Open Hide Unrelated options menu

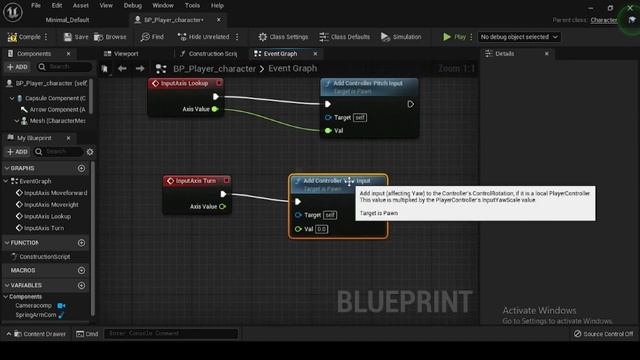tap(237, 37)
